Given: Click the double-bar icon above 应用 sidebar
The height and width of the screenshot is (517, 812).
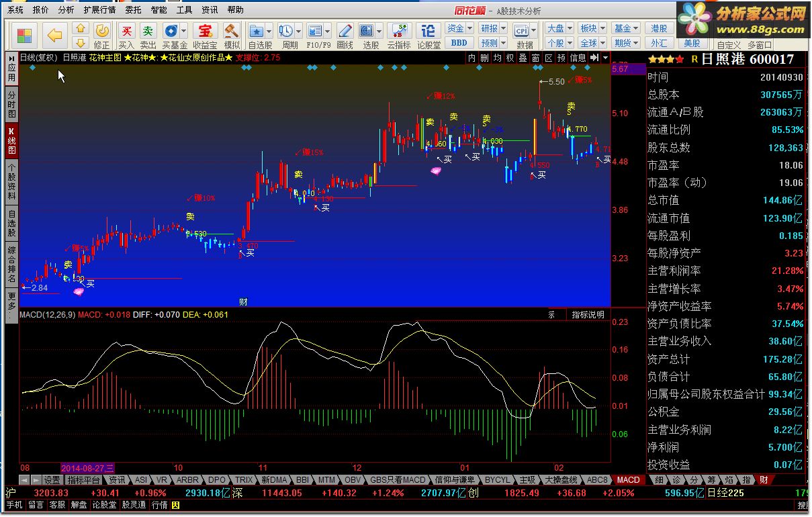Looking at the screenshot, I should click(x=11, y=58).
